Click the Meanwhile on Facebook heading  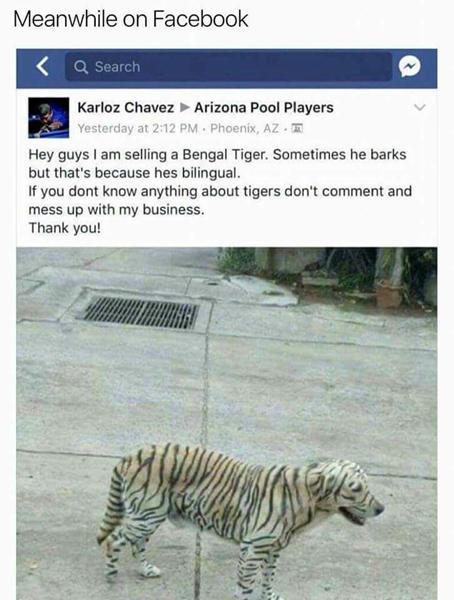131,19
